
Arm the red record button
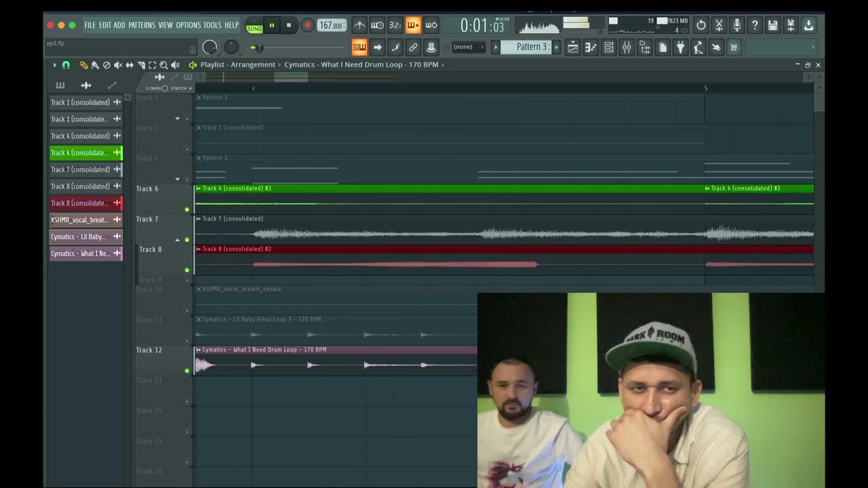(307, 26)
